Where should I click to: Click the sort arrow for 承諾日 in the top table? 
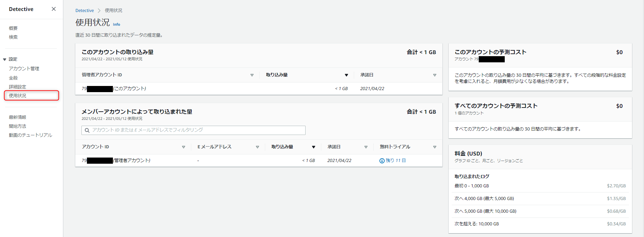click(x=435, y=75)
